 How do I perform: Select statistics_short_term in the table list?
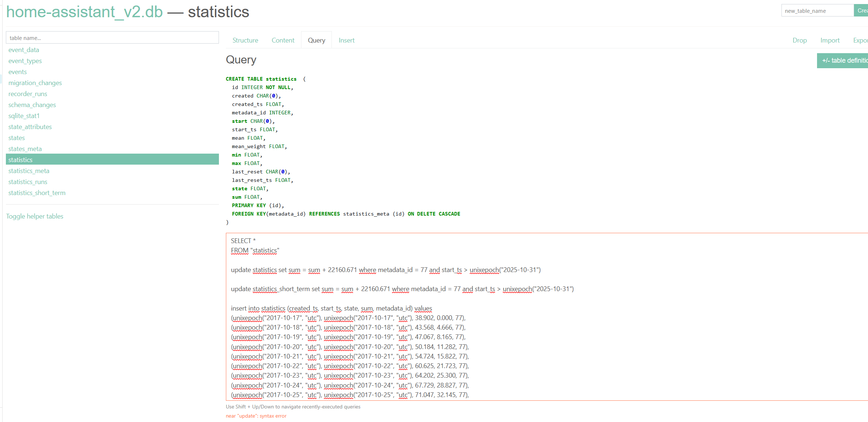37,193
